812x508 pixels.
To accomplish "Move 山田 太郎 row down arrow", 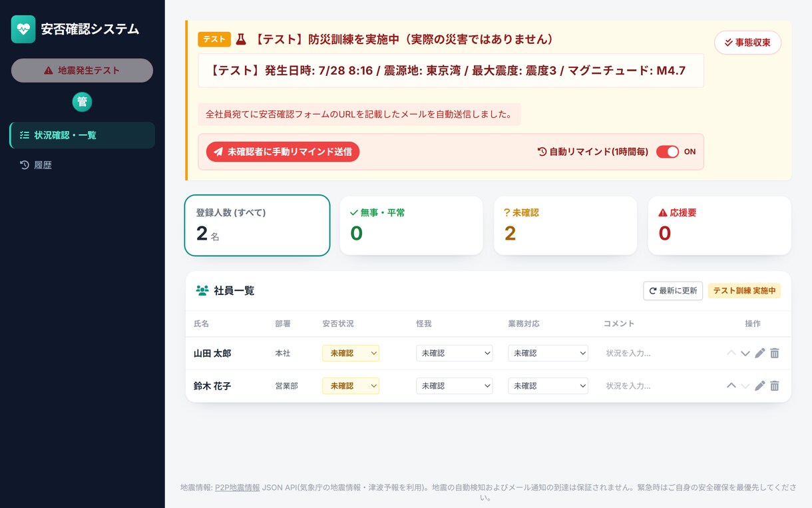I will 745,353.
